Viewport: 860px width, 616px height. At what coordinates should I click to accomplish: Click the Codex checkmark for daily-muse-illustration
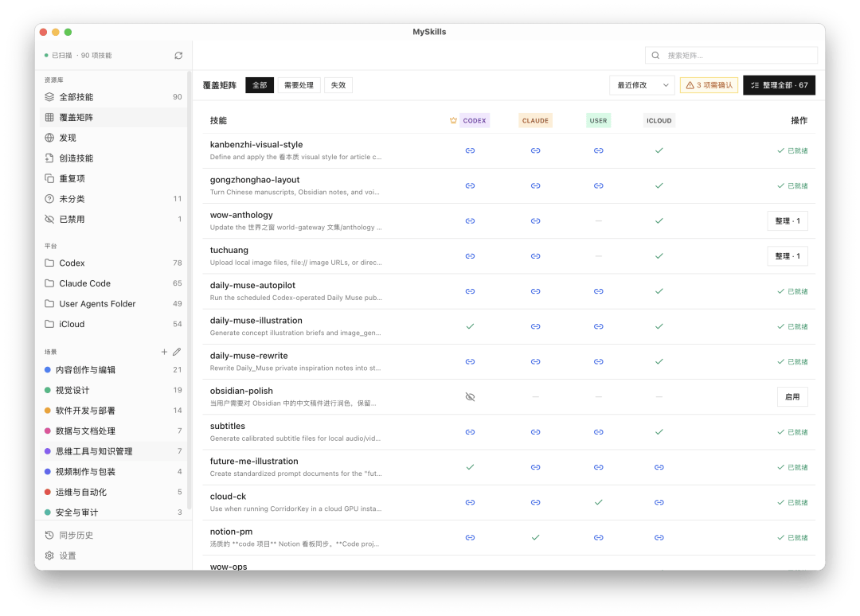(470, 326)
